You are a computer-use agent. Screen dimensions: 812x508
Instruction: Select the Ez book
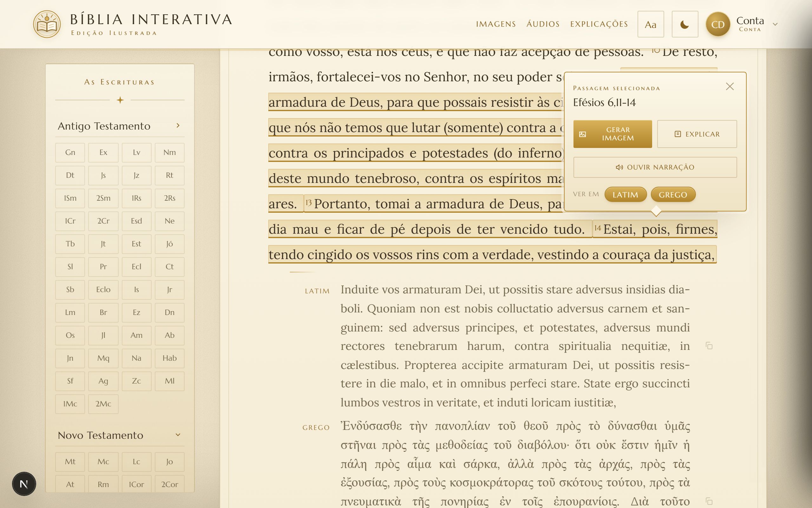coord(137,312)
